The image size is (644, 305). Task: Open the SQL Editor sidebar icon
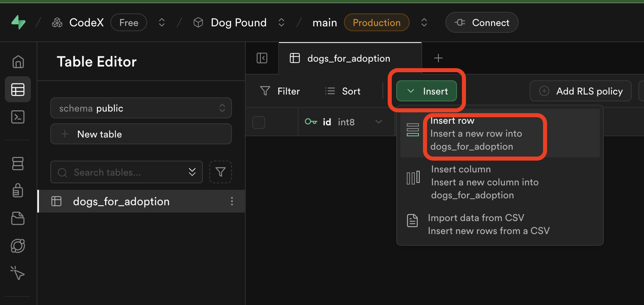point(18,117)
